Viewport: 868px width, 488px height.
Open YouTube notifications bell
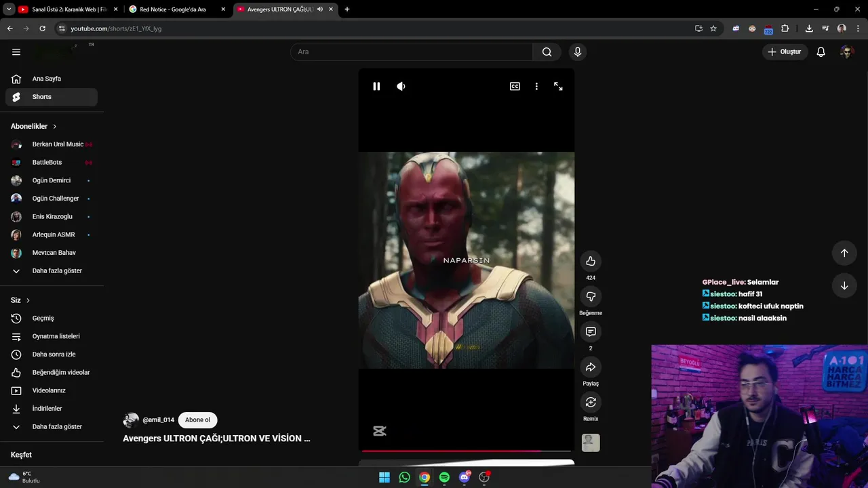click(821, 52)
